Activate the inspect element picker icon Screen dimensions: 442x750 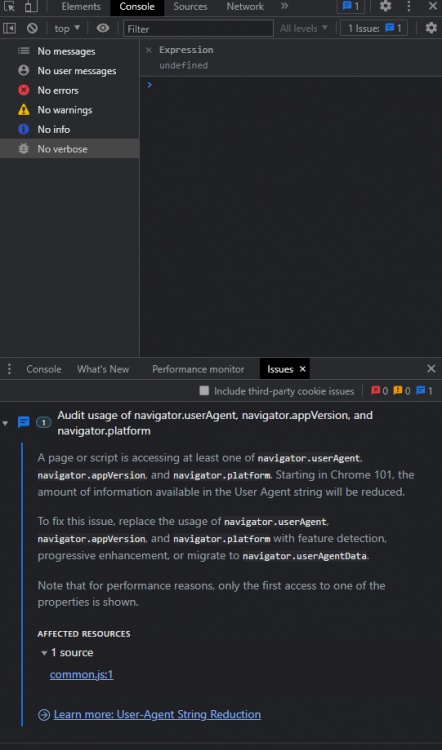point(10,7)
